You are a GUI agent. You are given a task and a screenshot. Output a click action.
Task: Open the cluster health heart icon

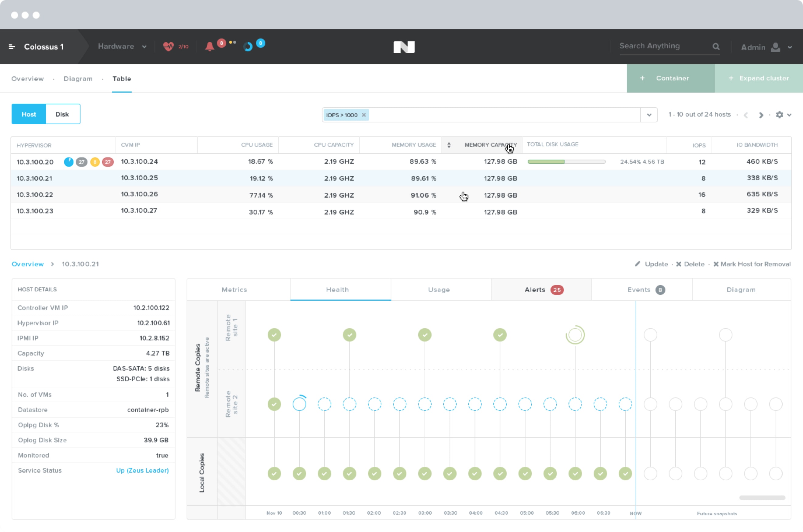coord(168,46)
